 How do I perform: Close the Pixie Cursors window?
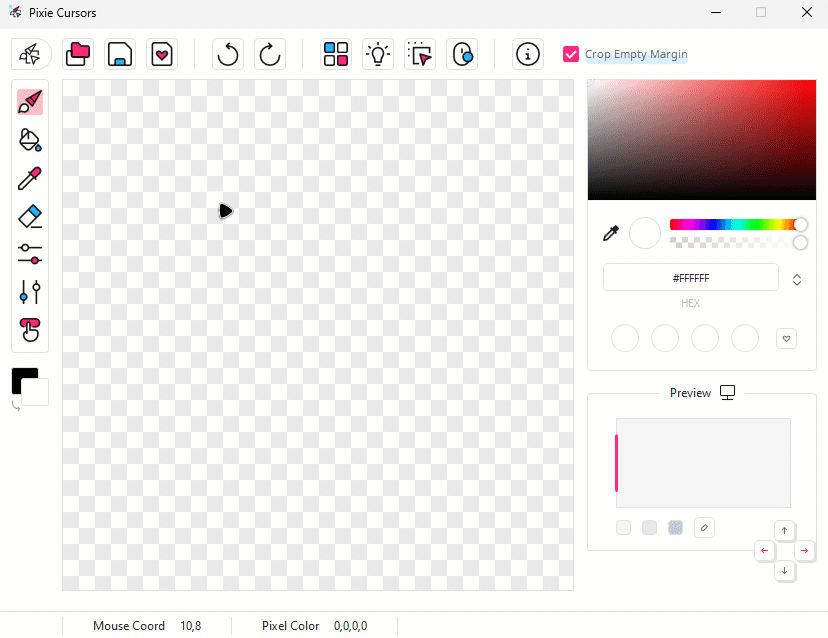point(807,12)
